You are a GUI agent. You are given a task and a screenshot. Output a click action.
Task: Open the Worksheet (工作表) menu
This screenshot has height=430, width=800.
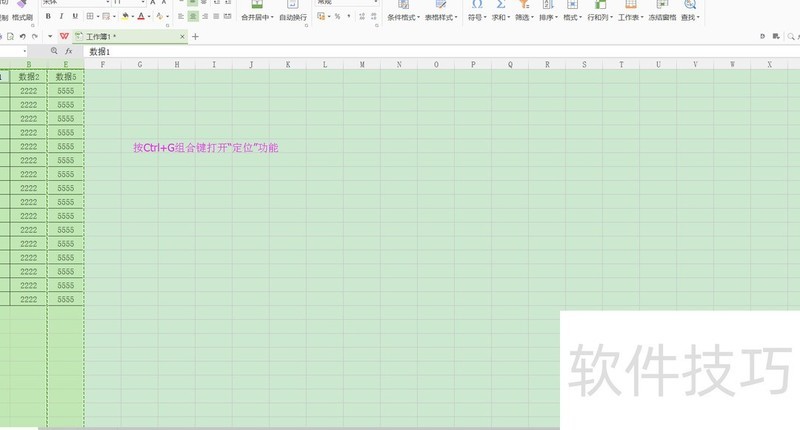click(631, 11)
